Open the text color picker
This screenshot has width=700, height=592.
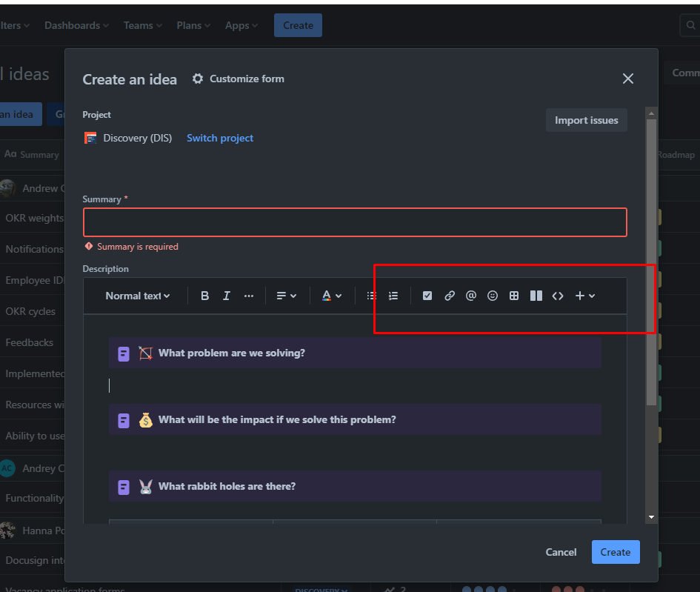(332, 296)
